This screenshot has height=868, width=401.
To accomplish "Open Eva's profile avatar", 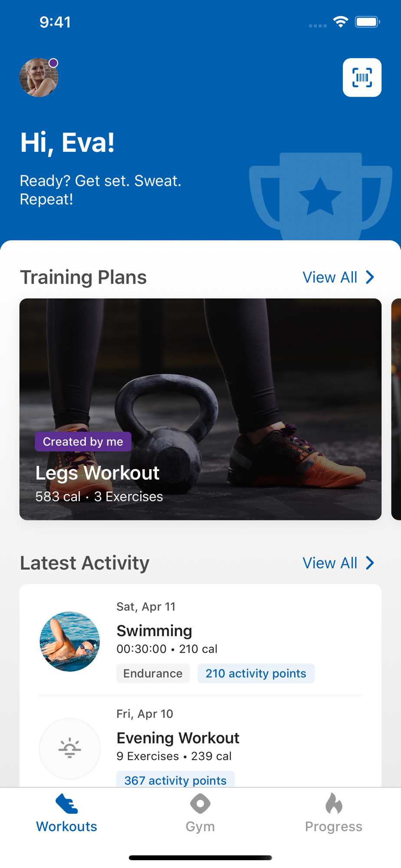I will tap(39, 78).
